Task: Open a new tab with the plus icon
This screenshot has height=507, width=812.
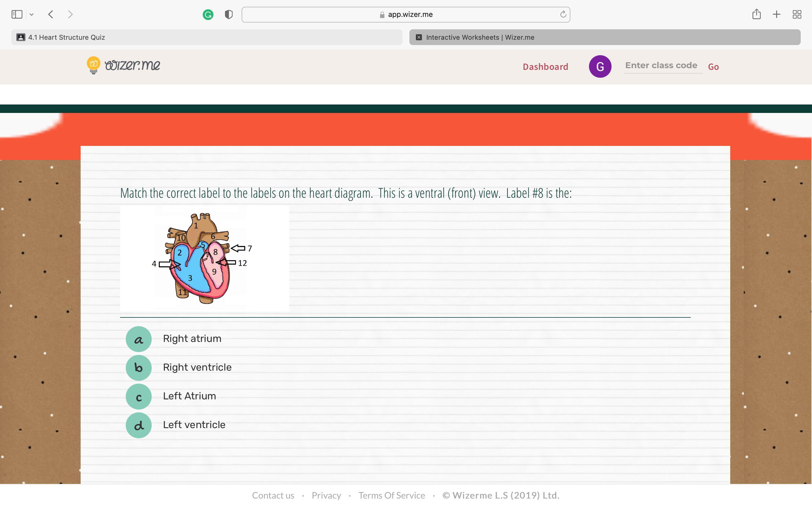Action: pyautogui.click(x=776, y=14)
